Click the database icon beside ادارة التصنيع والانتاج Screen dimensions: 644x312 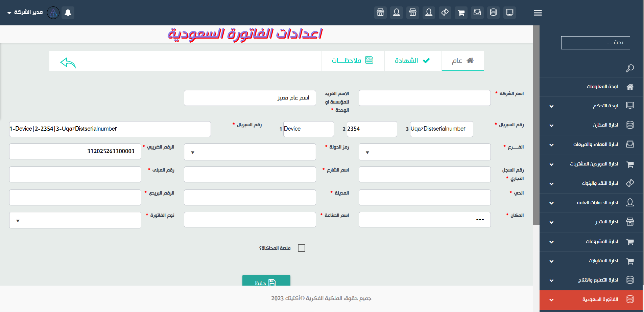630,280
